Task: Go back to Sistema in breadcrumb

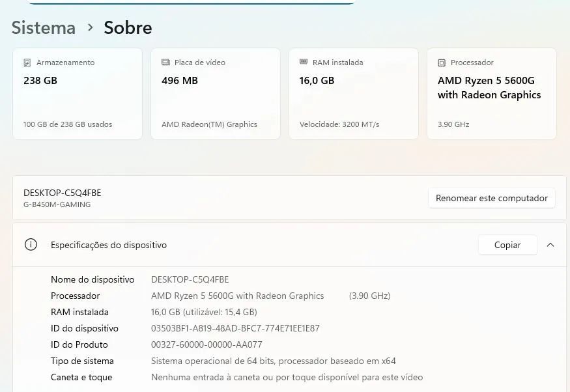Action: 43,27
